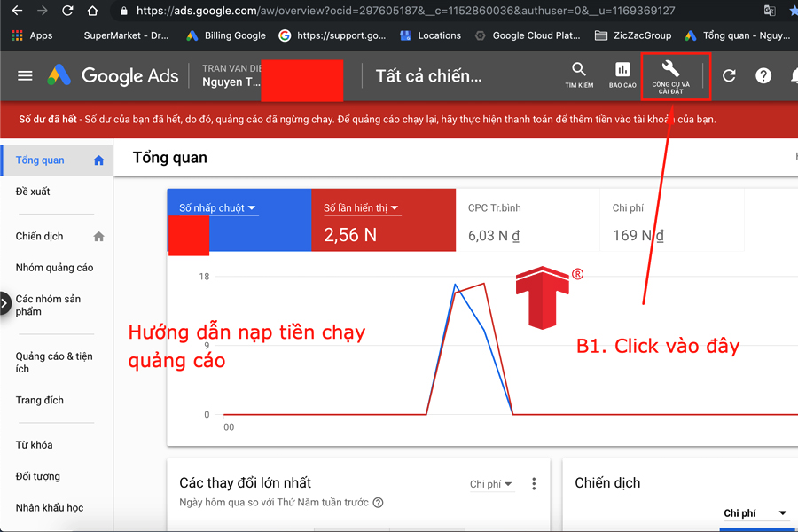Select Chi phí metric card
Image resolution: width=798 pixels, height=532 pixels.
[672, 221]
